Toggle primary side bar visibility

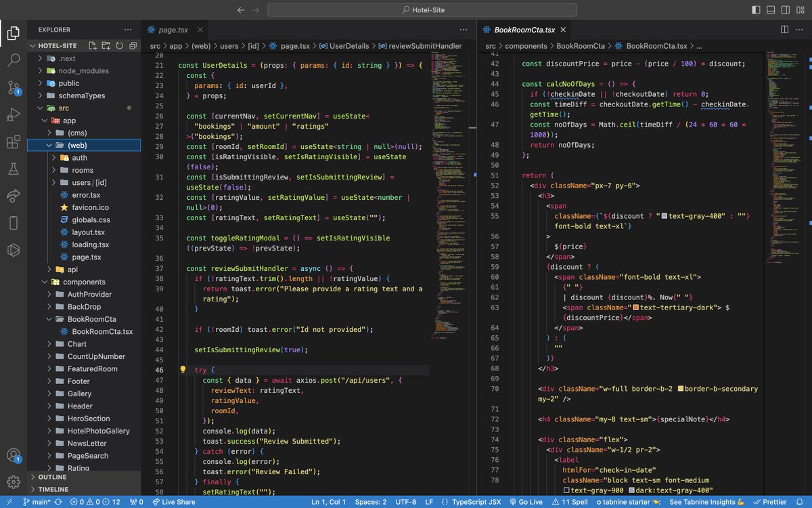pos(757,10)
